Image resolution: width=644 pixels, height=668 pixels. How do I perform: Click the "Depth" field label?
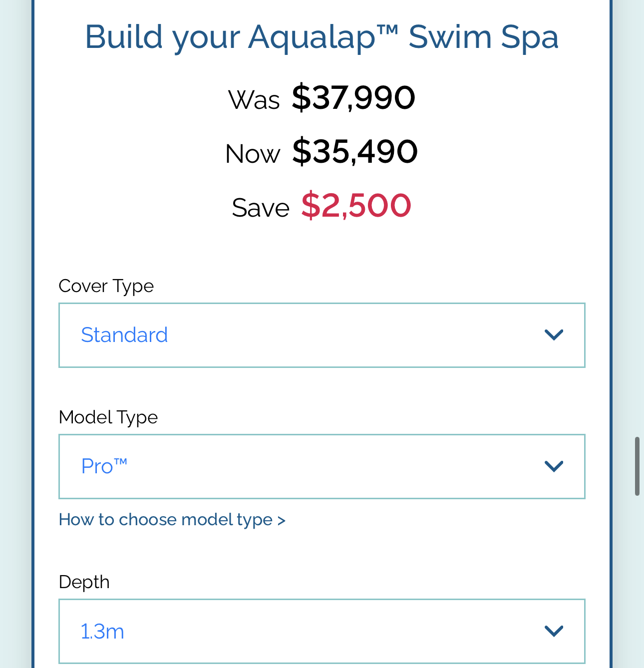click(84, 582)
